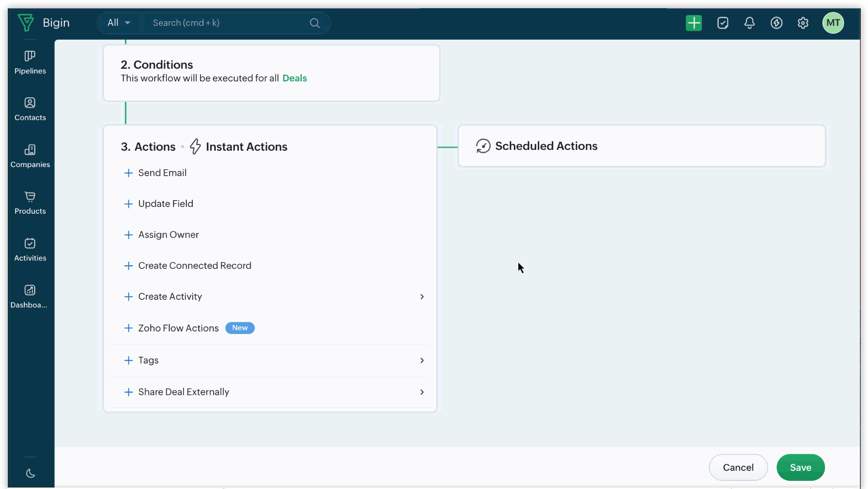This screenshot has width=868, height=489.
Task: Click the green quick-create plus icon
Action: pos(693,23)
